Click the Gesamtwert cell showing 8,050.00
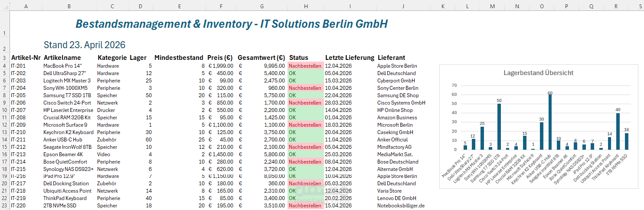This screenshot has height=210, width=644. (261, 176)
